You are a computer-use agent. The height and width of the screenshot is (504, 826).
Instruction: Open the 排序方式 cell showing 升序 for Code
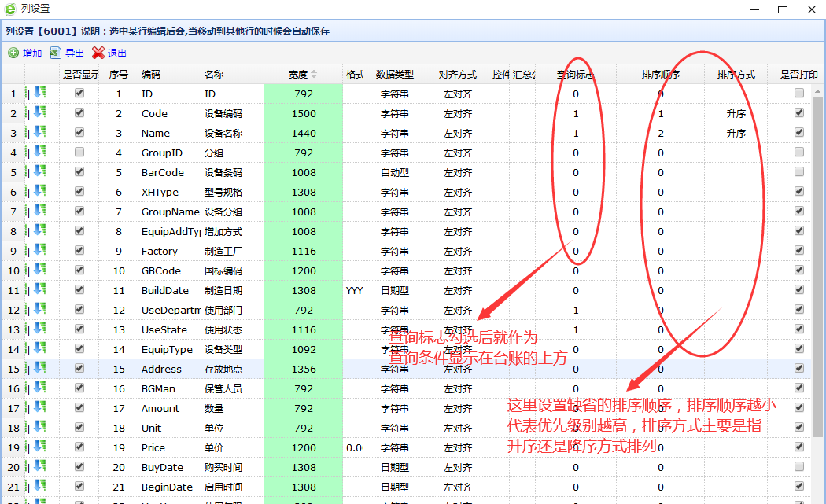pyautogui.click(x=736, y=113)
